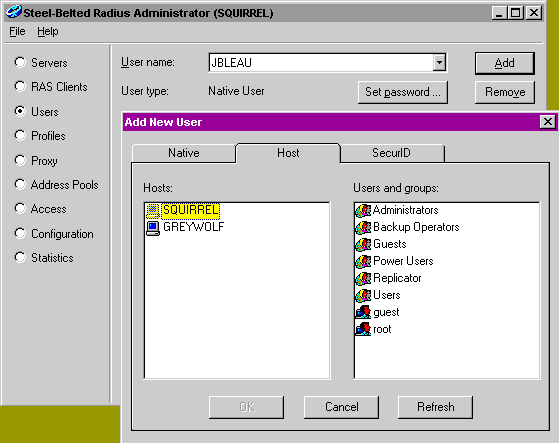Choose the Backup Operators group icon

(x=363, y=227)
